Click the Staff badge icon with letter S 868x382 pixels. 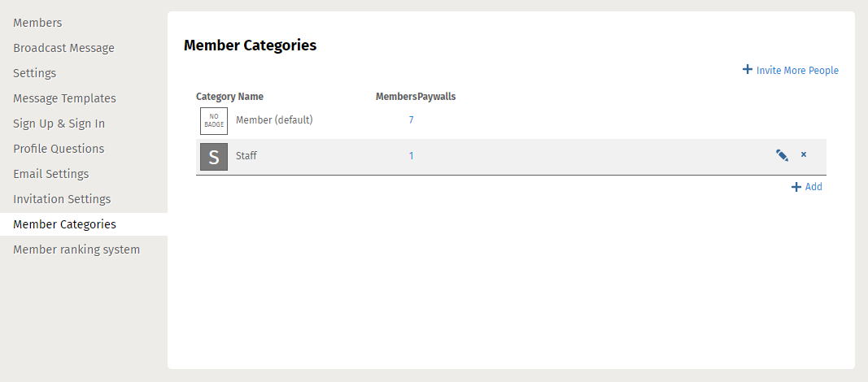coord(214,156)
